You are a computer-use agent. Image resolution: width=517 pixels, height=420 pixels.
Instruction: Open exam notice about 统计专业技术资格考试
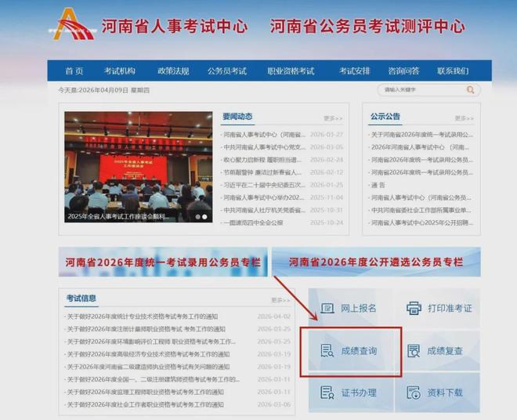coord(143,317)
